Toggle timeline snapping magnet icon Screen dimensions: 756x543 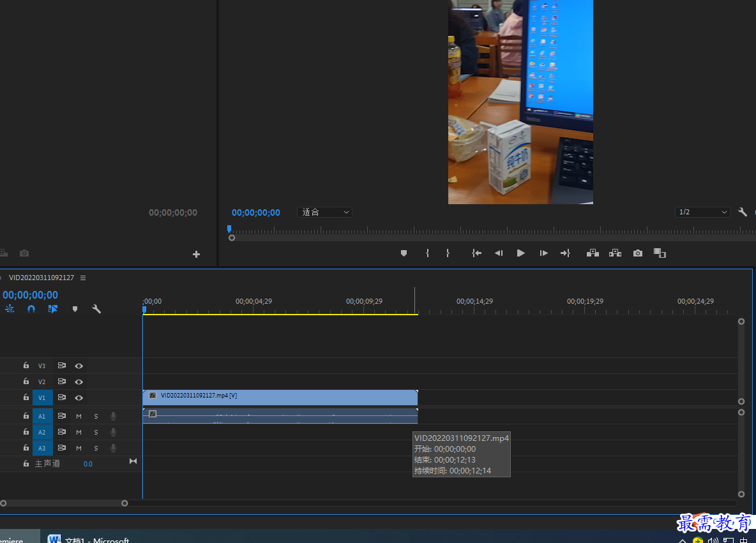pyautogui.click(x=31, y=309)
